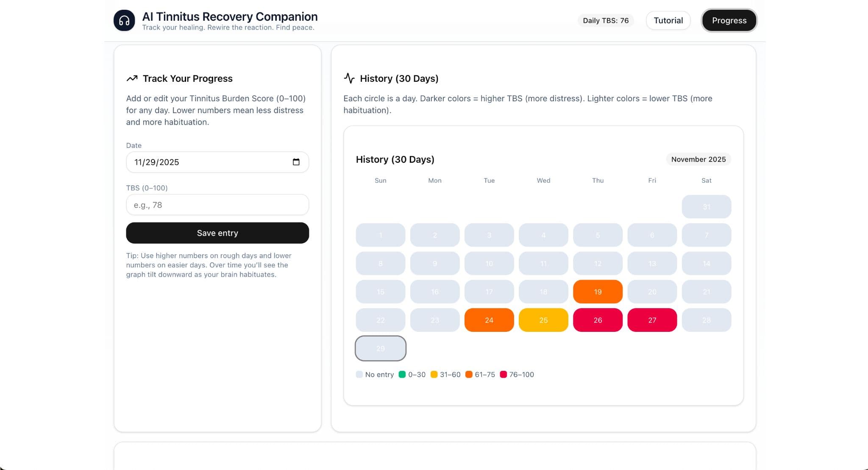Click the gray No entry legend dot
This screenshot has height=470, width=868.
point(359,375)
